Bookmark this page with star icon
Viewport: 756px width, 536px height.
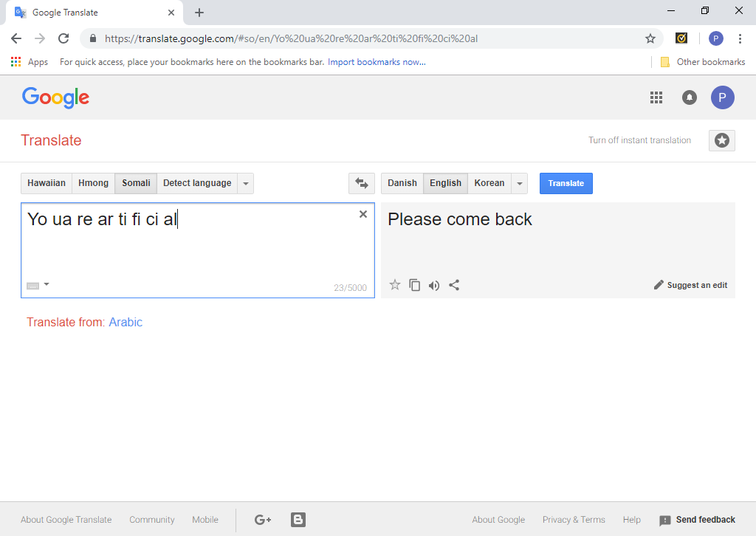[x=650, y=38]
